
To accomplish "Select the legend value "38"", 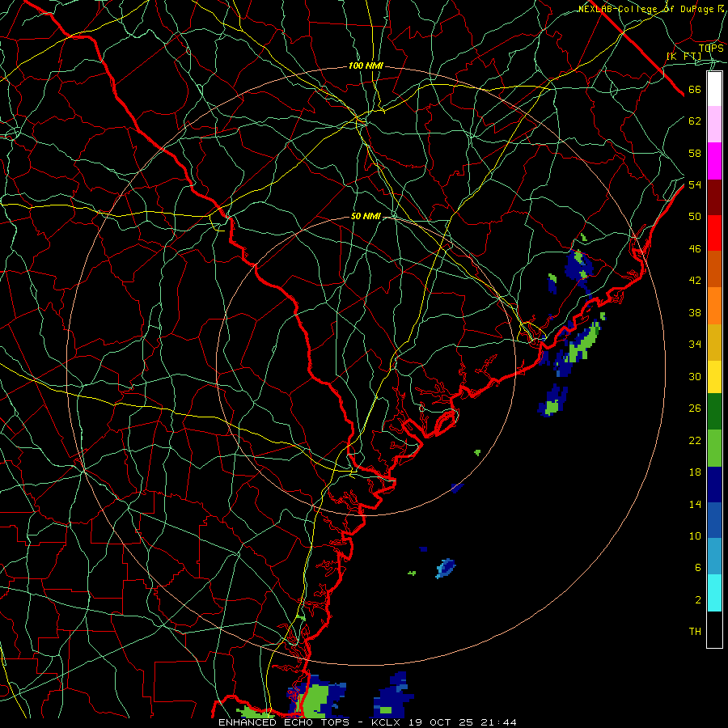I will coord(695,312).
